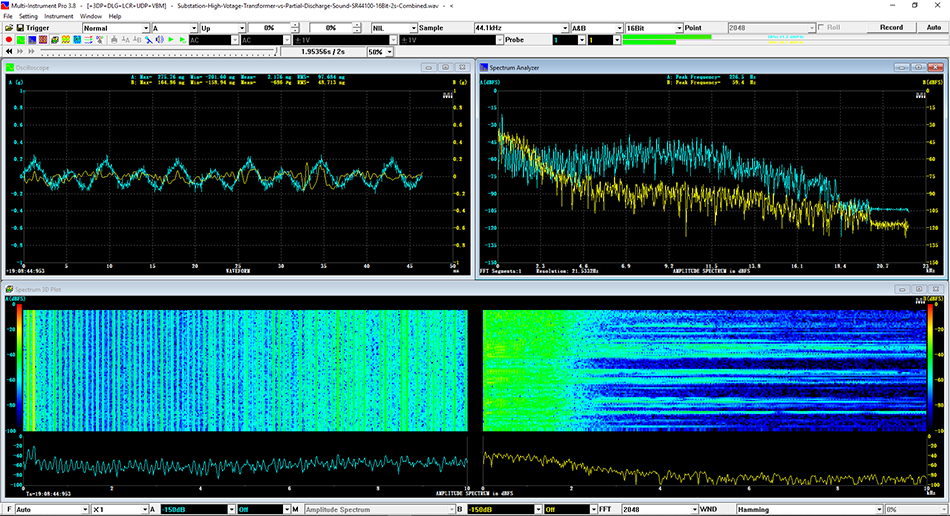Click the printer icon in toolbar
Viewport: 950px width, 516px height.
(x=115, y=40)
